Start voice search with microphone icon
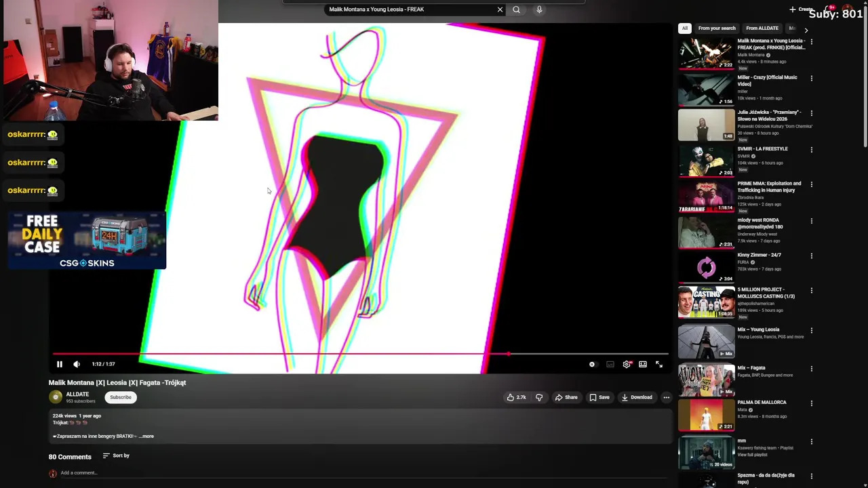 [539, 9]
